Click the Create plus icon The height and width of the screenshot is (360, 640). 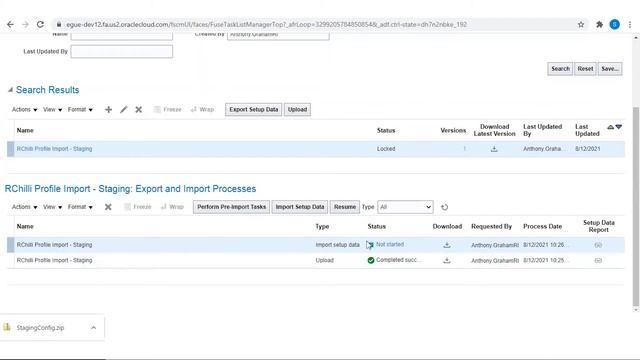tap(109, 109)
